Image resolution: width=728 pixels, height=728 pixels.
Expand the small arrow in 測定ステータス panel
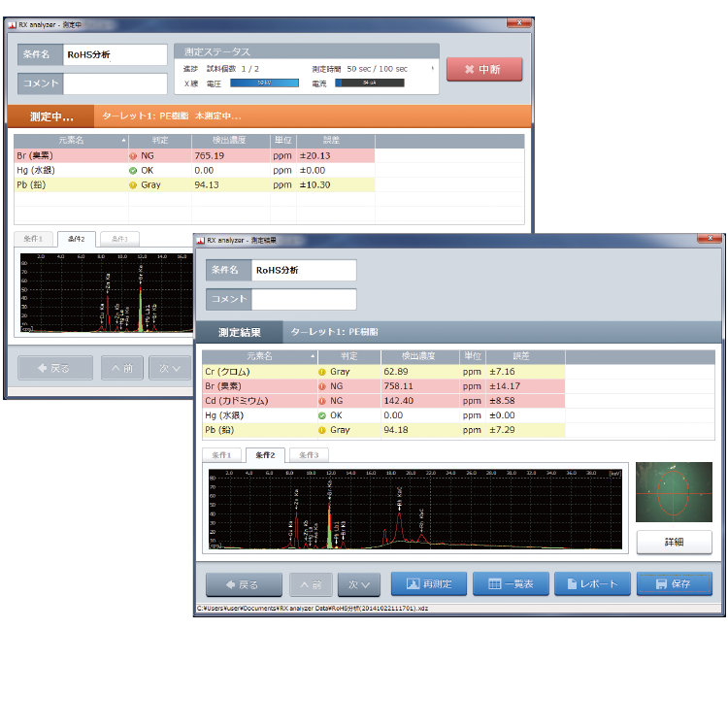[432, 69]
